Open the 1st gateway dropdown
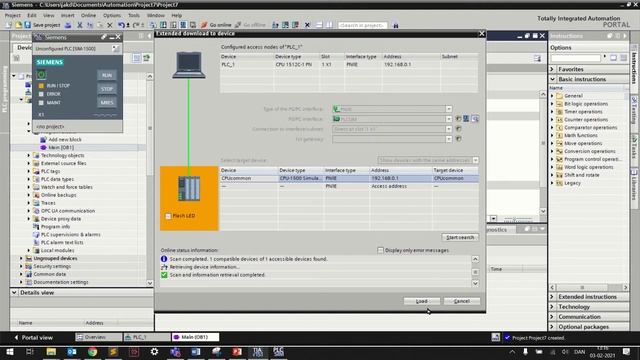The height and width of the screenshot is (360, 640). pos(449,139)
